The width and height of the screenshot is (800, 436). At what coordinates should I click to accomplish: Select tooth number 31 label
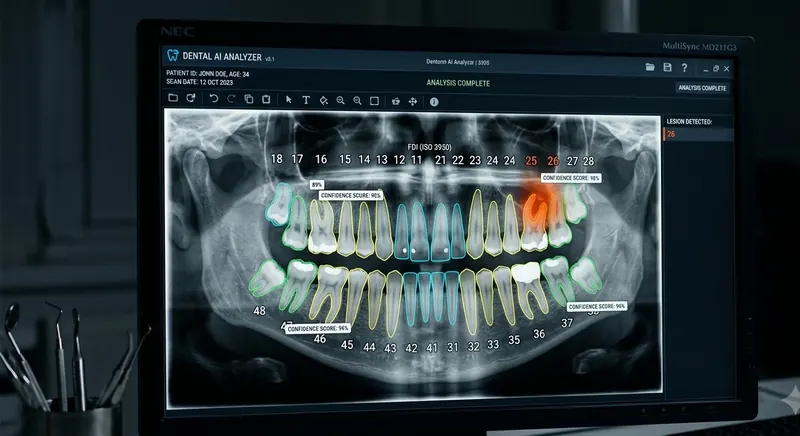tap(453, 347)
